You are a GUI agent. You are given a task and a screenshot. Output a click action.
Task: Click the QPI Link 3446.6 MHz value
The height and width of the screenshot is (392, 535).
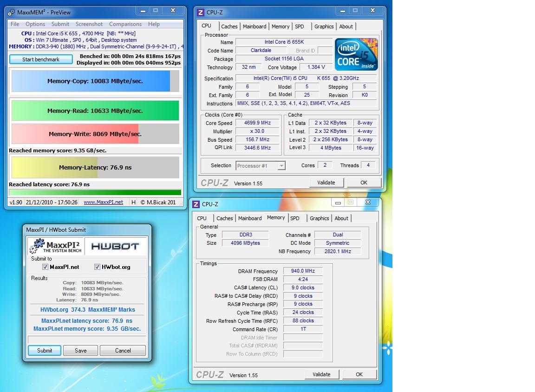point(257,148)
